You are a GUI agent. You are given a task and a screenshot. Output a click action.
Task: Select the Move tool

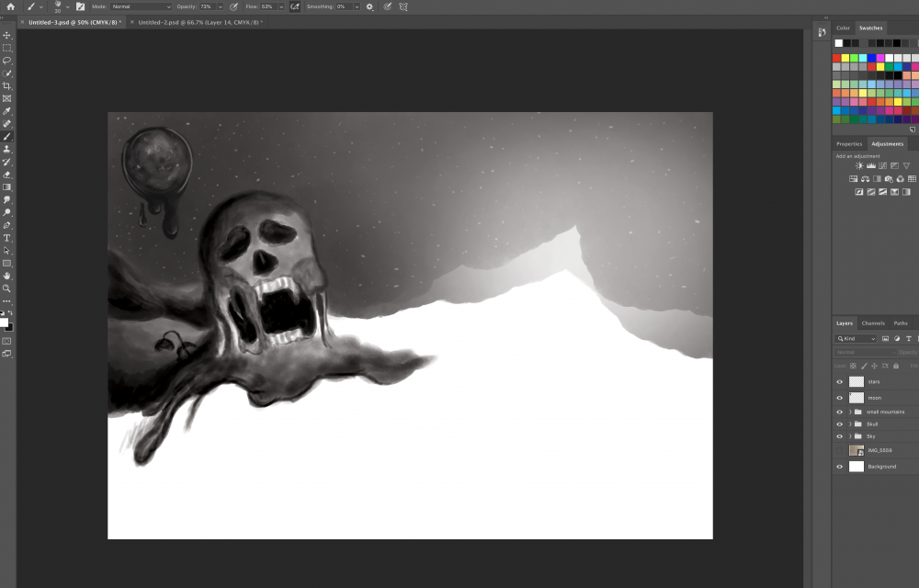pos(7,35)
